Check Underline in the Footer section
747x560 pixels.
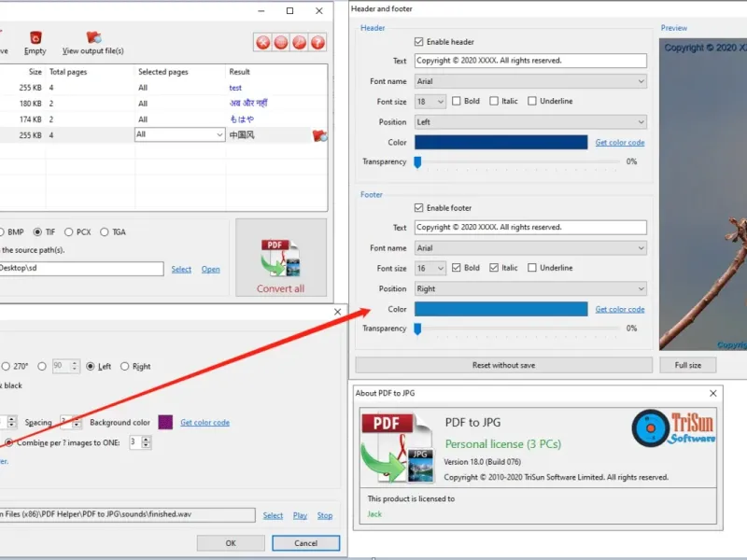pos(532,268)
